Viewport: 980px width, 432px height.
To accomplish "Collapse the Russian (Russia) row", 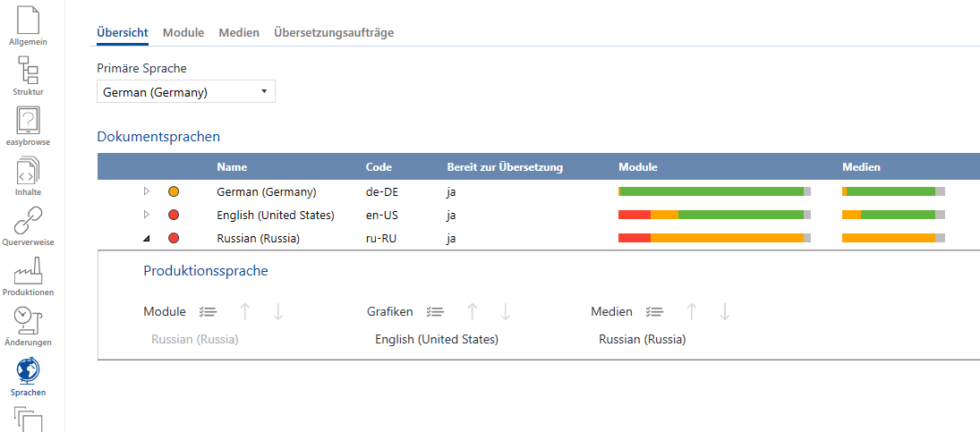I will [x=147, y=238].
